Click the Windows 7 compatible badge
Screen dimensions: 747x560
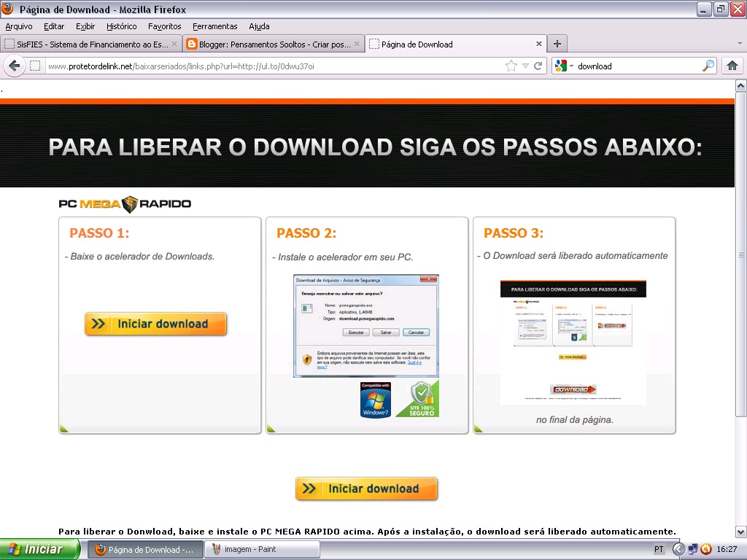point(376,400)
